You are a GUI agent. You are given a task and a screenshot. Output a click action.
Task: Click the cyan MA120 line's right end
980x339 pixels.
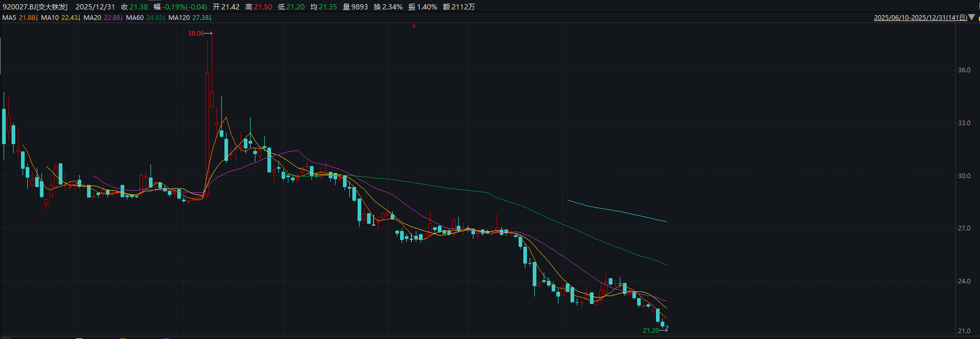pos(666,221)
